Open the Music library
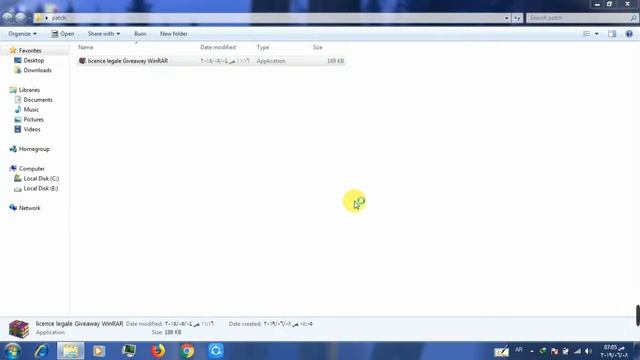 tap(31, 109)
